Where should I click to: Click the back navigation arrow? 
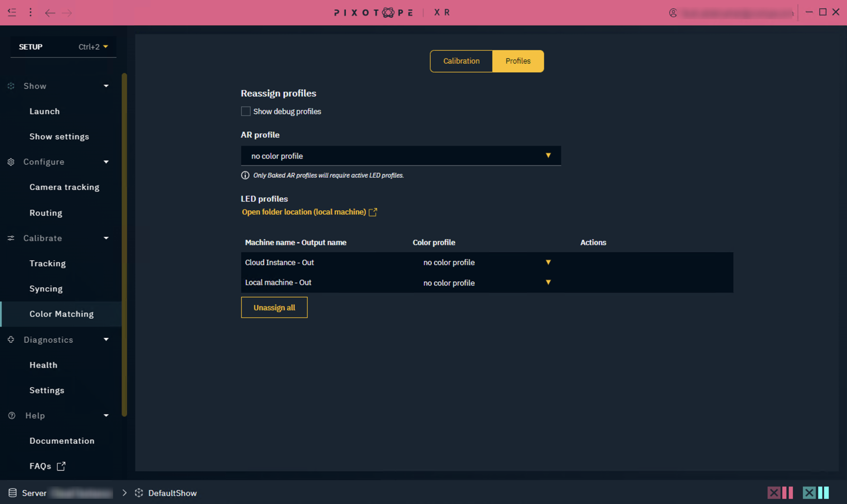click(x=50, y=13)
